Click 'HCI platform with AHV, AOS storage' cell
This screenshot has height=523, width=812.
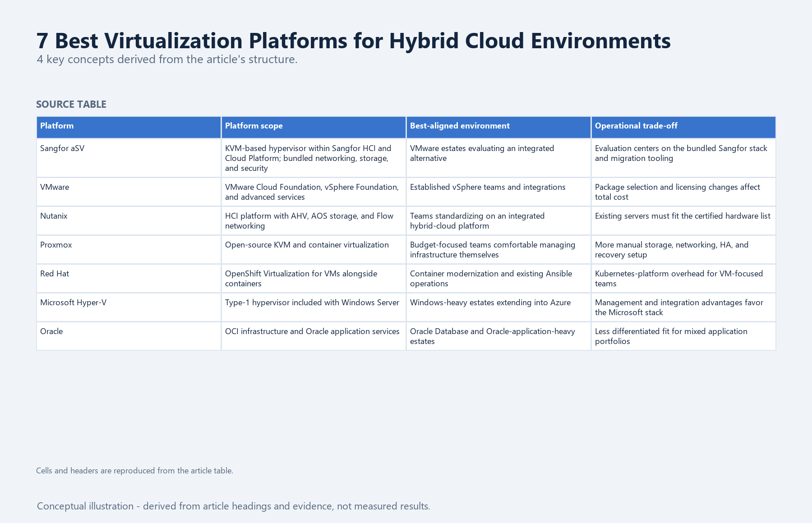click(314, 220)
